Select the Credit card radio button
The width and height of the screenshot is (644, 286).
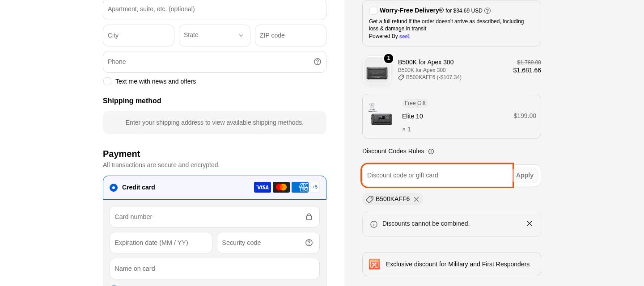point(114,188)
